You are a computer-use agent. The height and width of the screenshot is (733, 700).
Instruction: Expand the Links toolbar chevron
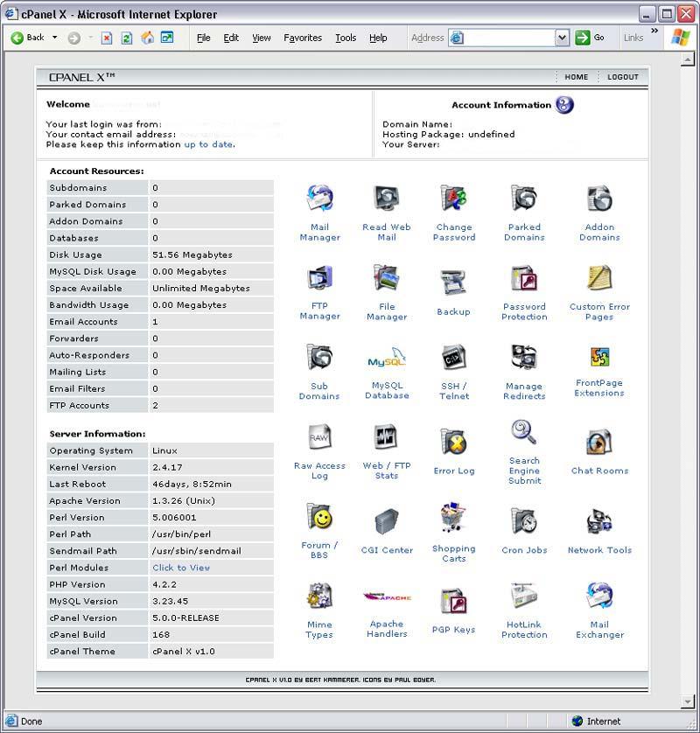(654, 32)
